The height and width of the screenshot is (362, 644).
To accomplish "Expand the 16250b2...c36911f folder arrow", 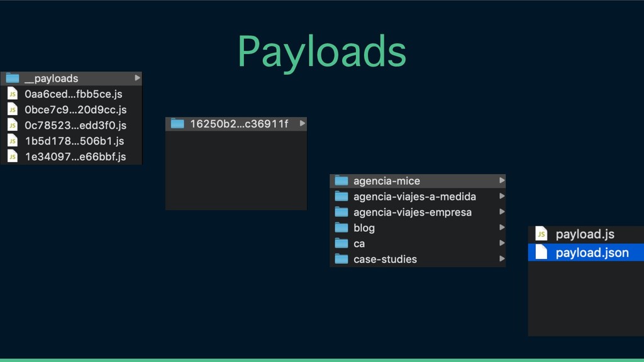I will 303,123.
